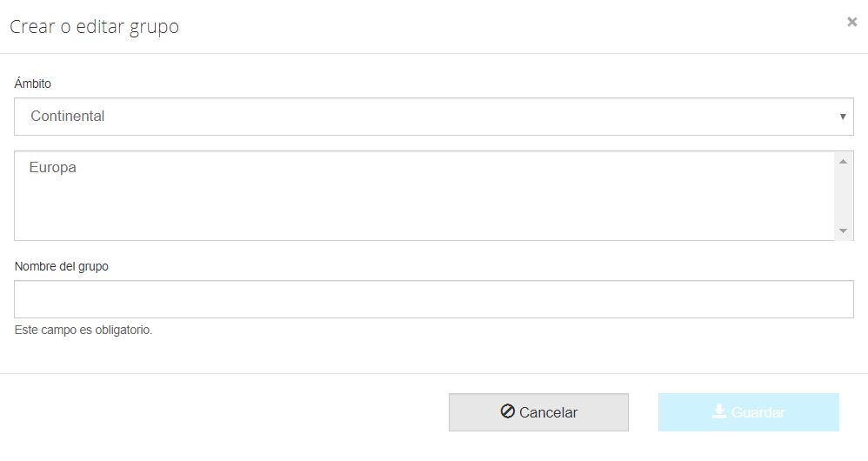868x461 pixels.
Task: Click the download icon on Guardar
Action: pyautogui.click(x=719, y=411)
